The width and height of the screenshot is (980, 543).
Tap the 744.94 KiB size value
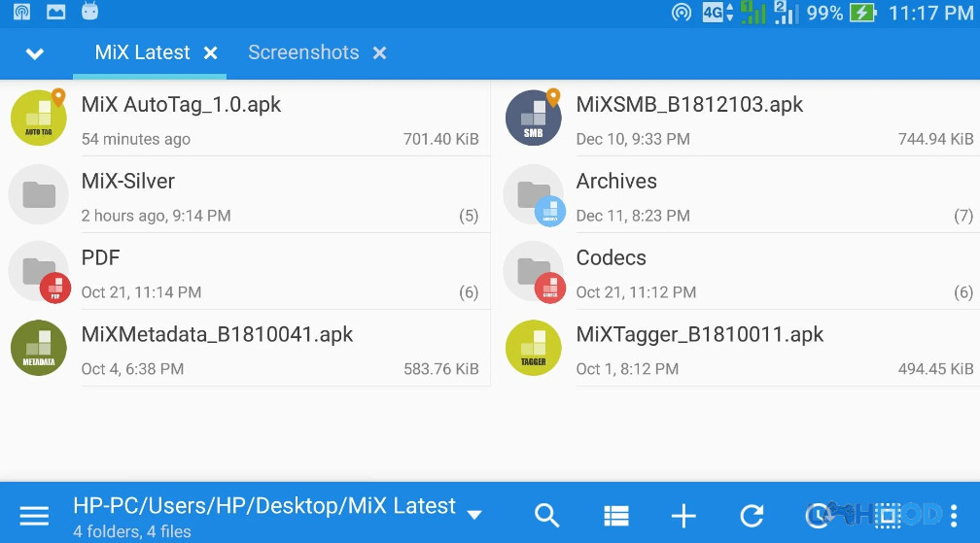pyautogui.click(x=935, y=139)
